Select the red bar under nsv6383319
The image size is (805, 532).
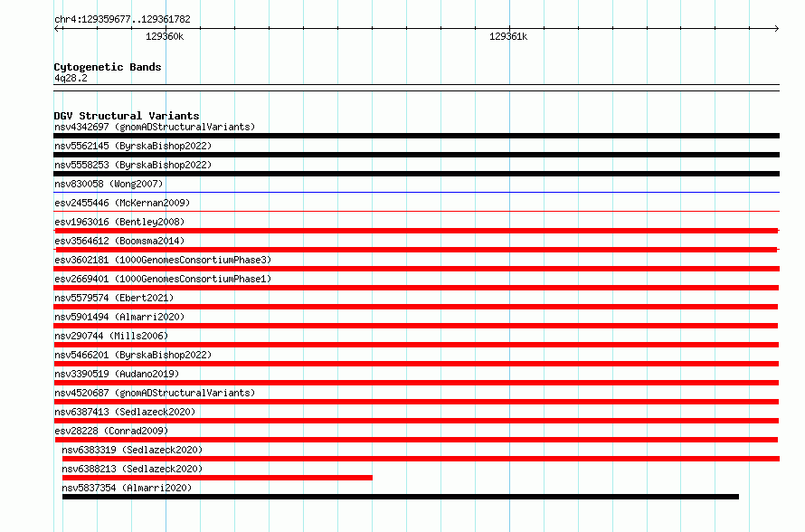coord(421,459)
